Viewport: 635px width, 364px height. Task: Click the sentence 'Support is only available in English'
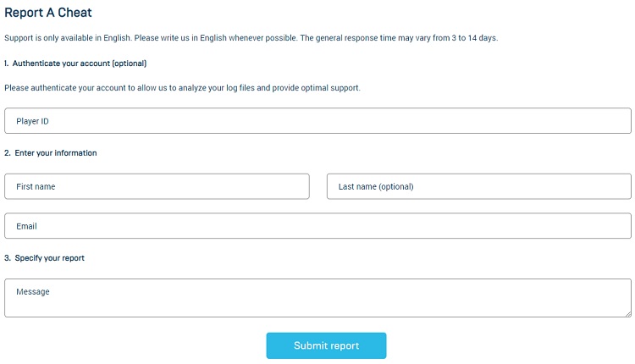(68, 38)
